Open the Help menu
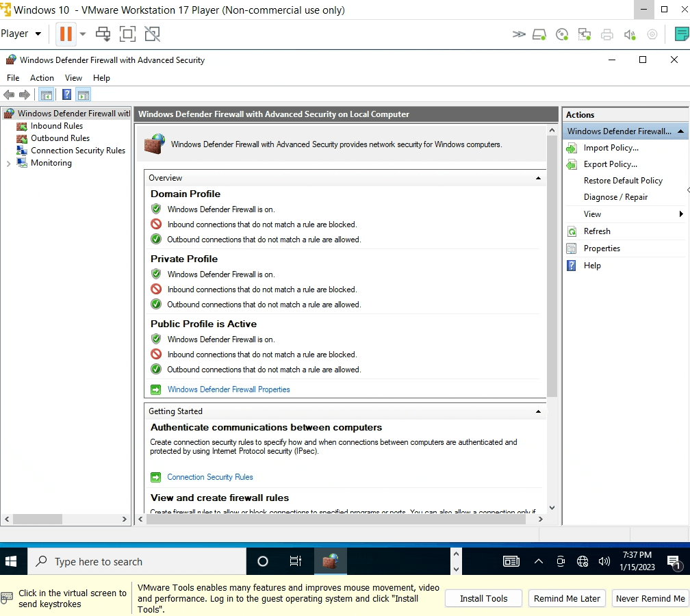 click(x=101, y=78)
